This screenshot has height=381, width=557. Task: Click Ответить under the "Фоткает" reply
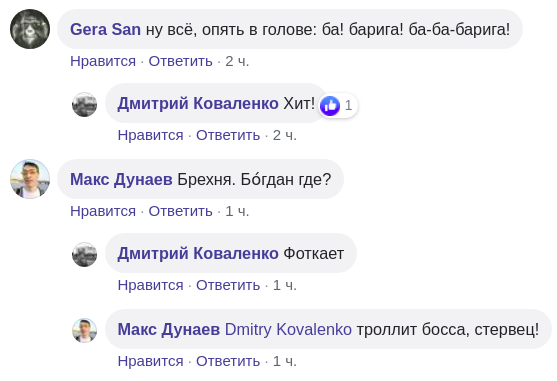[x=228, y=285]
